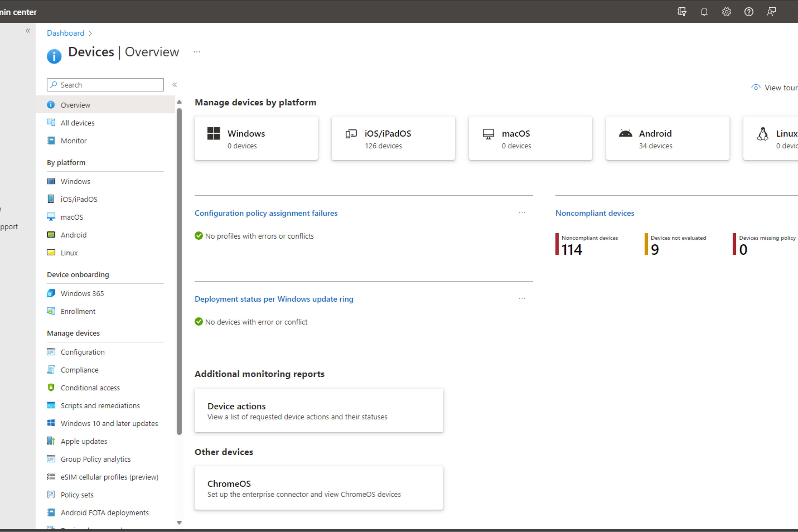The image size is (798, 532).
Task: Click the 114 noncompliant devices count
Action: click(572, 250)
